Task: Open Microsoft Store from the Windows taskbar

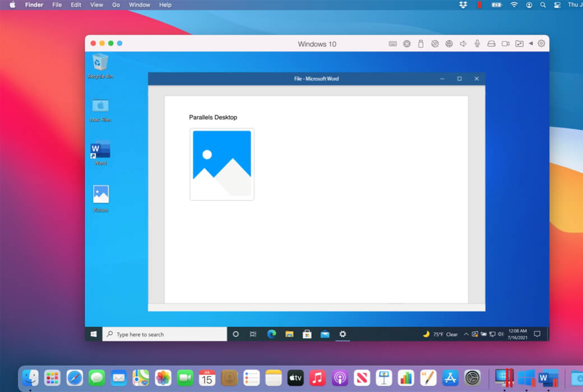Action: (307, 334)
